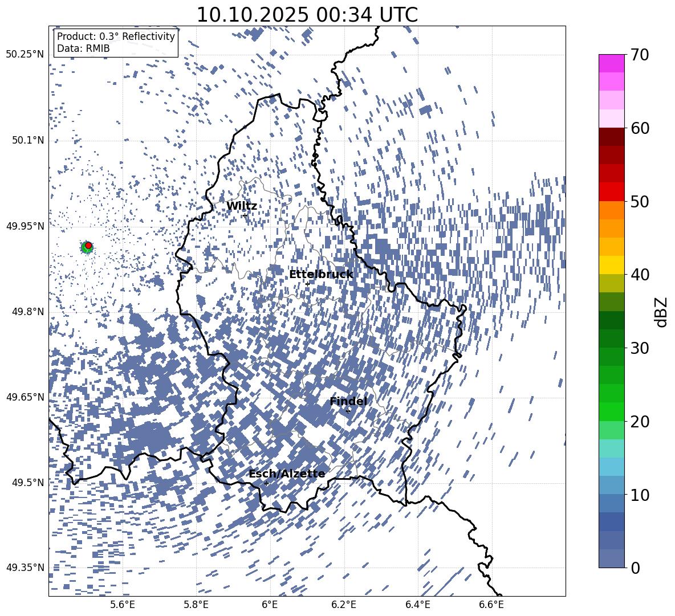Click the 30 tick on colorbar
The width and height of the screenshot is (675, 616).
pos(640,348)
